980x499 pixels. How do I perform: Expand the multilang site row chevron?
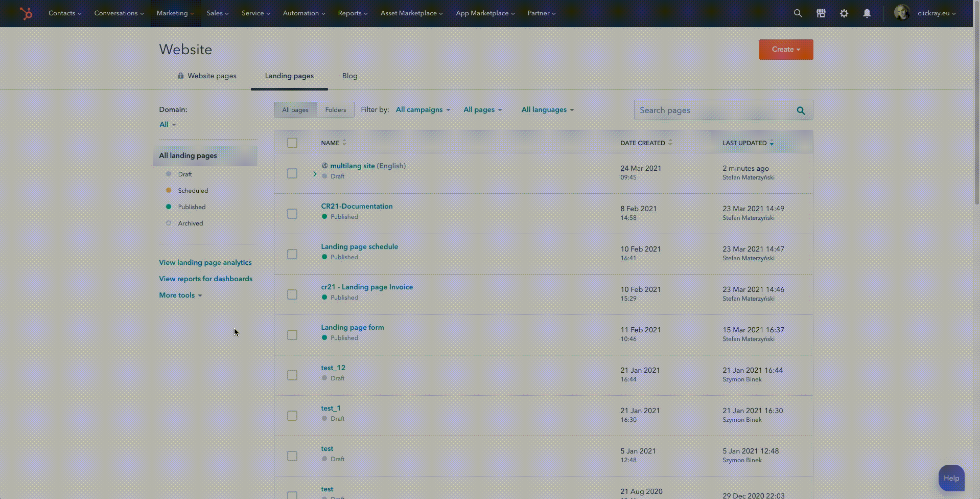tap(315, 174)
